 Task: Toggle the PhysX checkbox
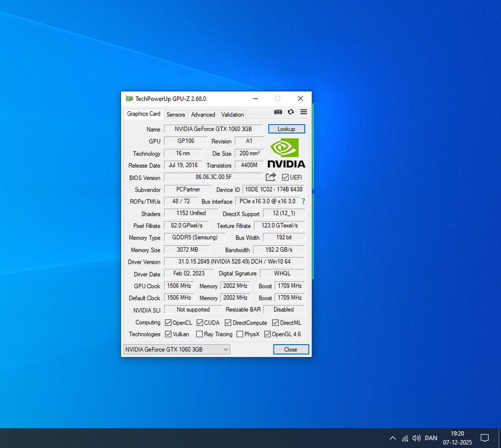(240, 334)
